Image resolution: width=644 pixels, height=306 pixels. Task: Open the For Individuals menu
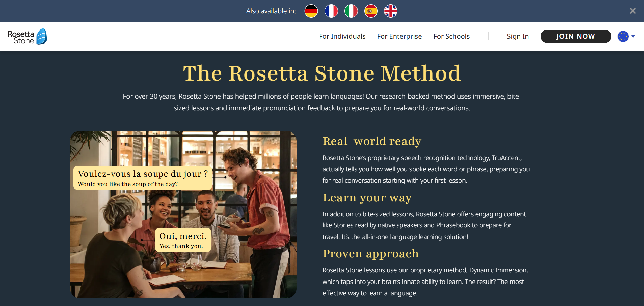tap(342, 36)
